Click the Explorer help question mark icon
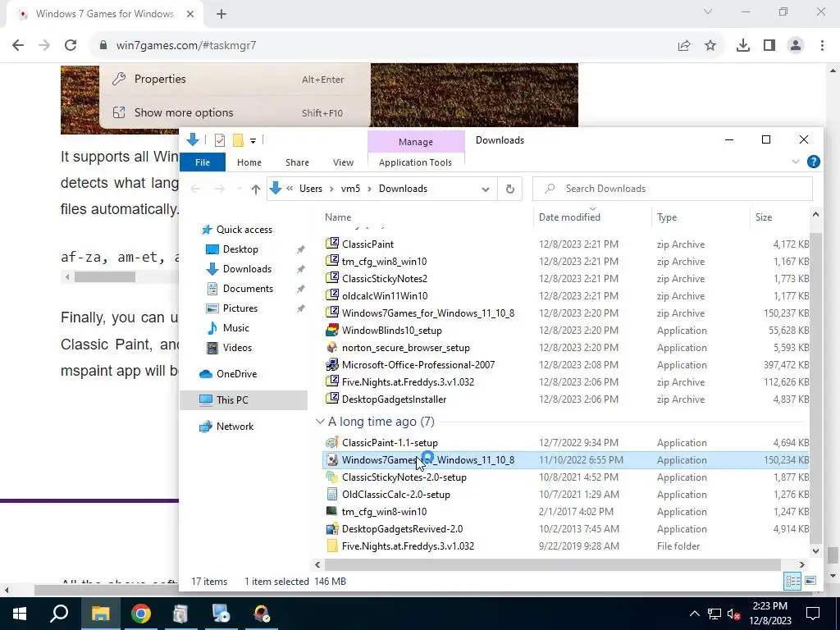This screenshot has width=840, height=630. click(813, 162)
